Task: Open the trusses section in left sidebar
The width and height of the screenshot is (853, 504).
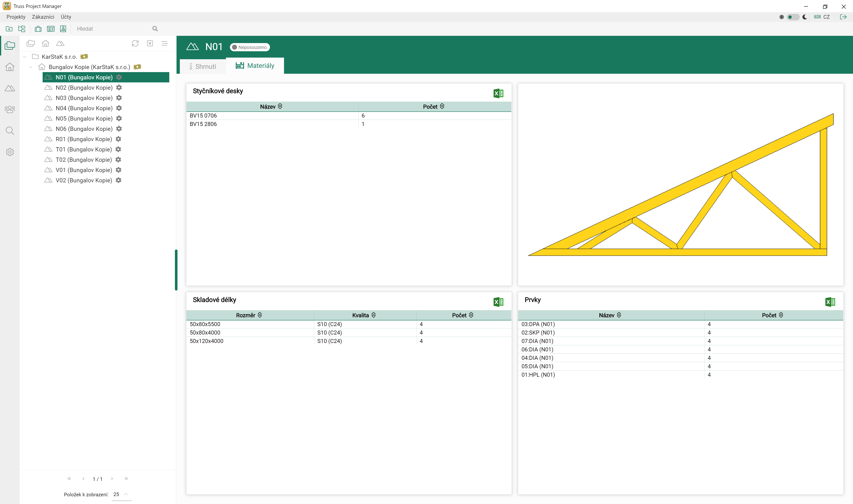Action: (x=10, y=88)
